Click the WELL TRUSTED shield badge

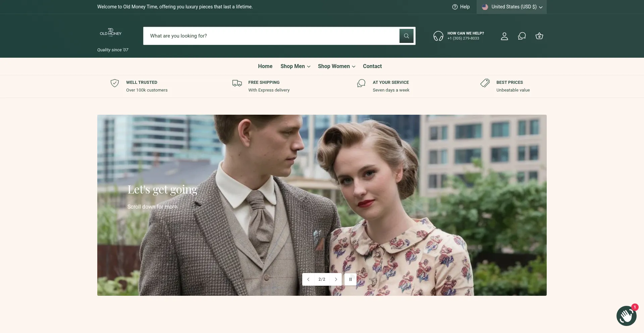tap(115, 84)
